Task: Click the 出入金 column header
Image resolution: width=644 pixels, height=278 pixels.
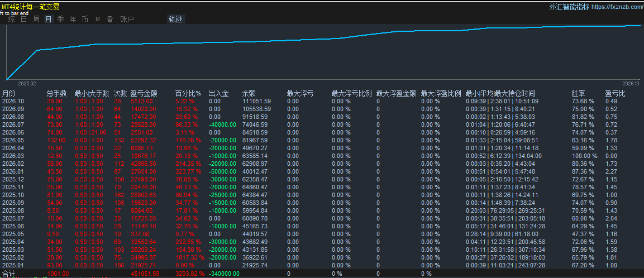Action: pyautogui.click(x=218, y=94)
